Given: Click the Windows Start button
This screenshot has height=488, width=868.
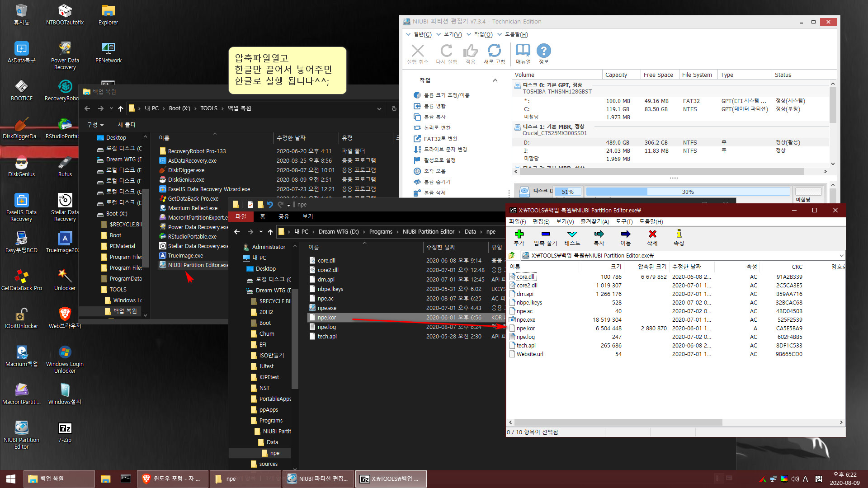Looking at the screenshot, I should (x=11, y=479).
